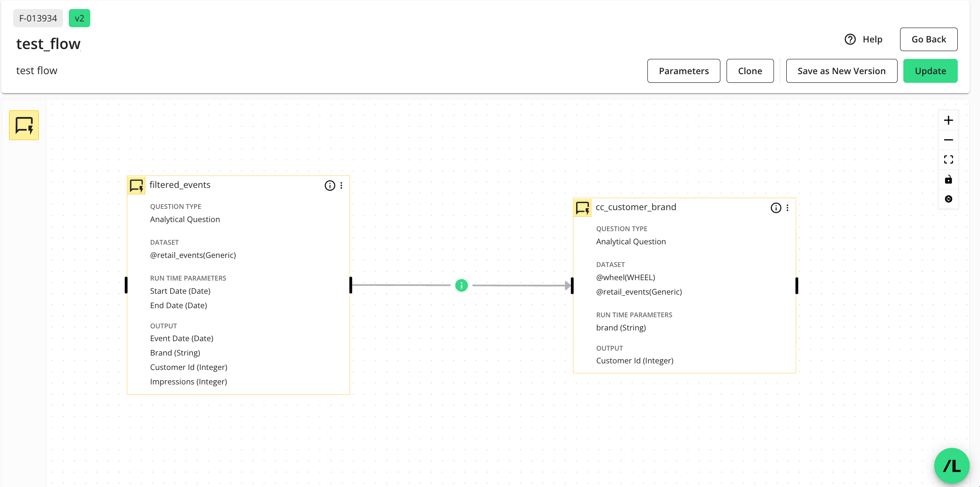Zoom out with the minus canvas control

pyautogui.click(x=948, y=140)
